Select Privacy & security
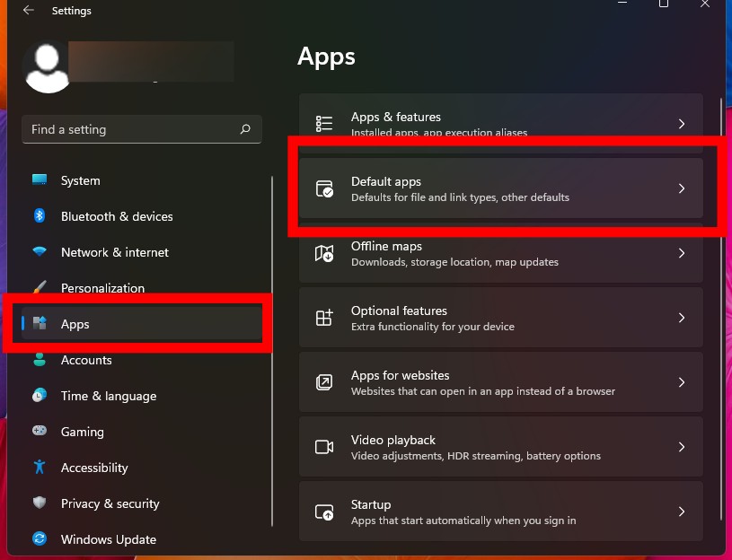The height and width of the screenshot is (560, 732). tap(141, 503)
